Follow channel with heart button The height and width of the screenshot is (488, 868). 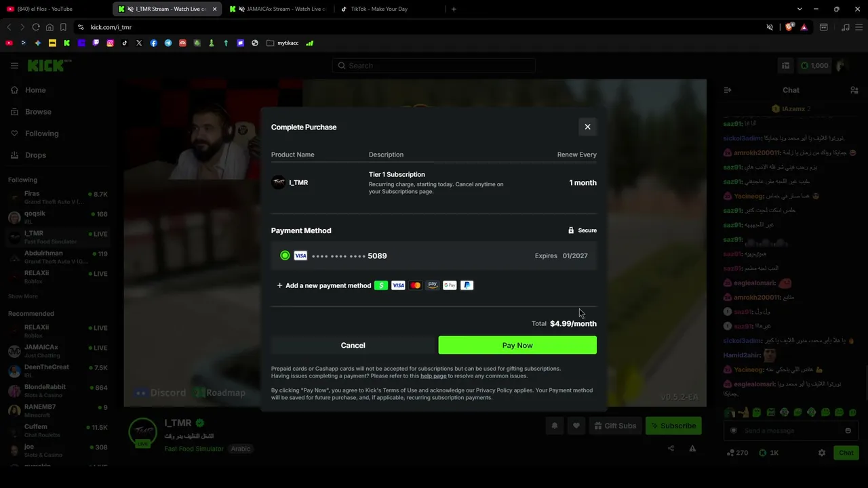pyautogui.click(x=576, y=426)
